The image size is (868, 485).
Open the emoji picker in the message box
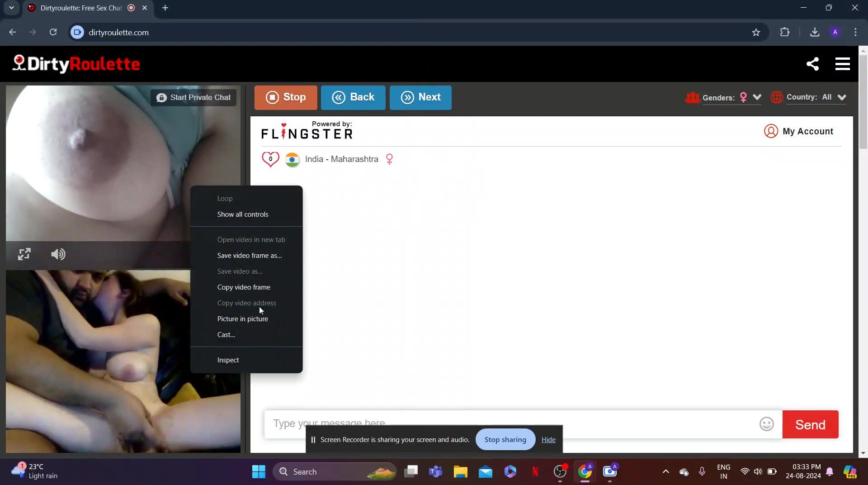[766, 424]
